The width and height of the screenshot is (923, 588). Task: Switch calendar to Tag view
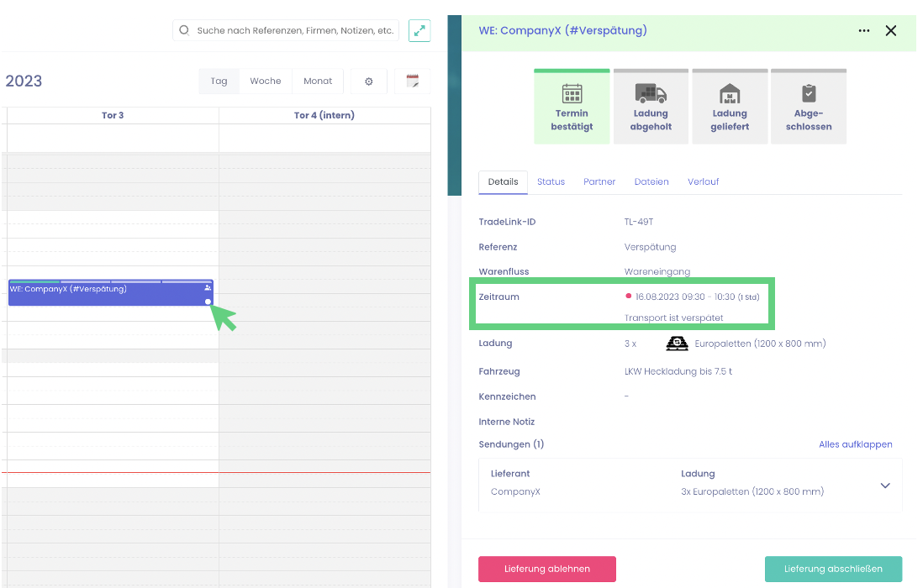(219, 81)
